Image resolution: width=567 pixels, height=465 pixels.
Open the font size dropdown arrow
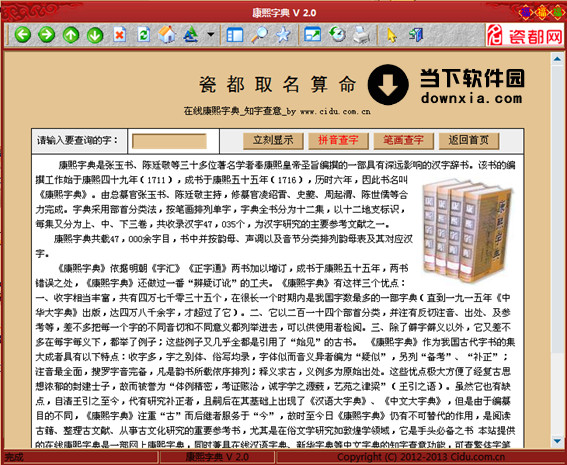[210, 35]
